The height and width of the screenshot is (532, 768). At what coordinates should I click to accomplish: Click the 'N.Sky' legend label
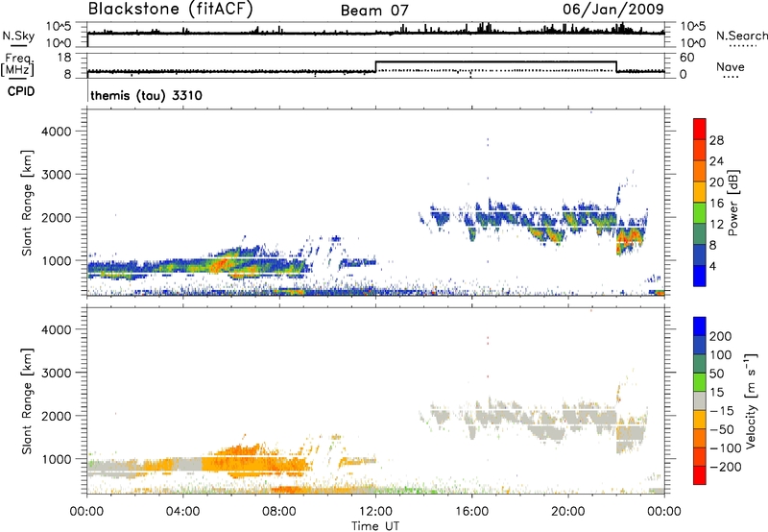(x=18, y=36)
